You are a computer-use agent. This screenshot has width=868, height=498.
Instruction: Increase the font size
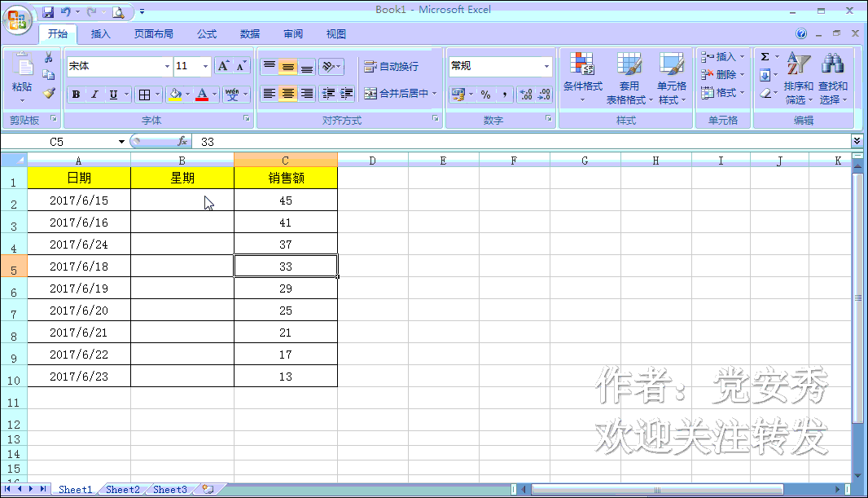(x=223, y=67)
